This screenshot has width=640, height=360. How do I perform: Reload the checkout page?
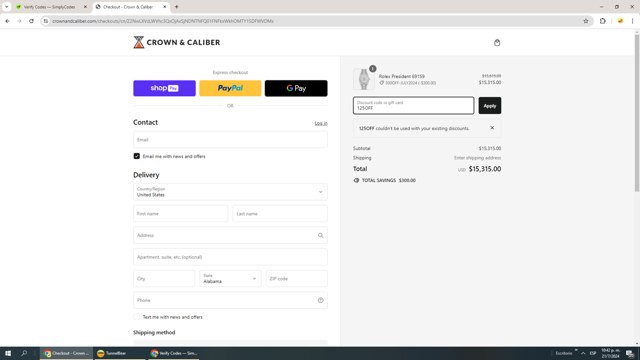31,21
